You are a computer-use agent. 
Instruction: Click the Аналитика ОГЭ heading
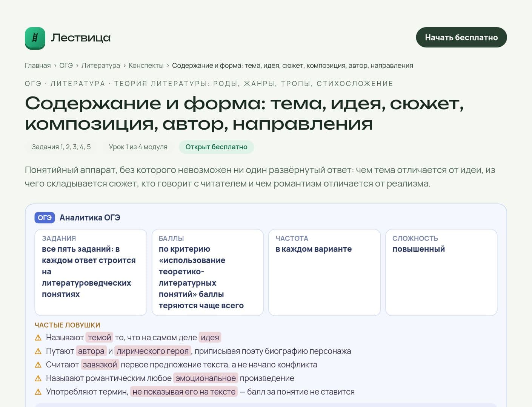[90, 218]
